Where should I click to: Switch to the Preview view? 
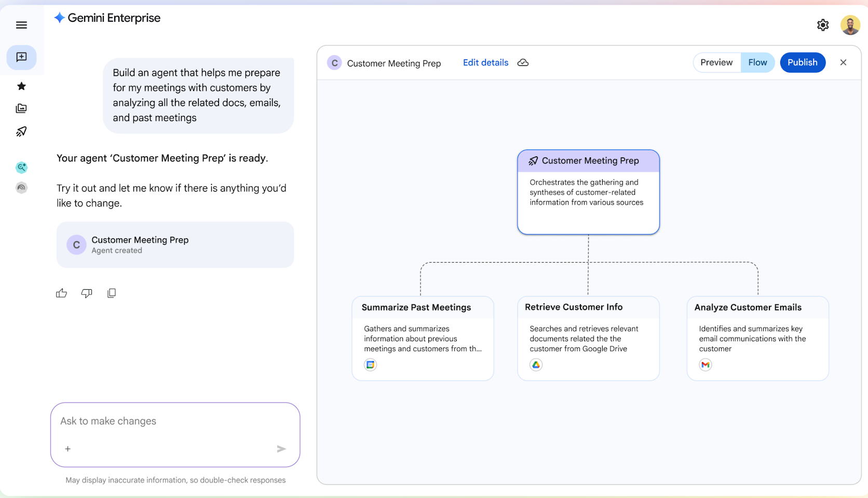716,63
